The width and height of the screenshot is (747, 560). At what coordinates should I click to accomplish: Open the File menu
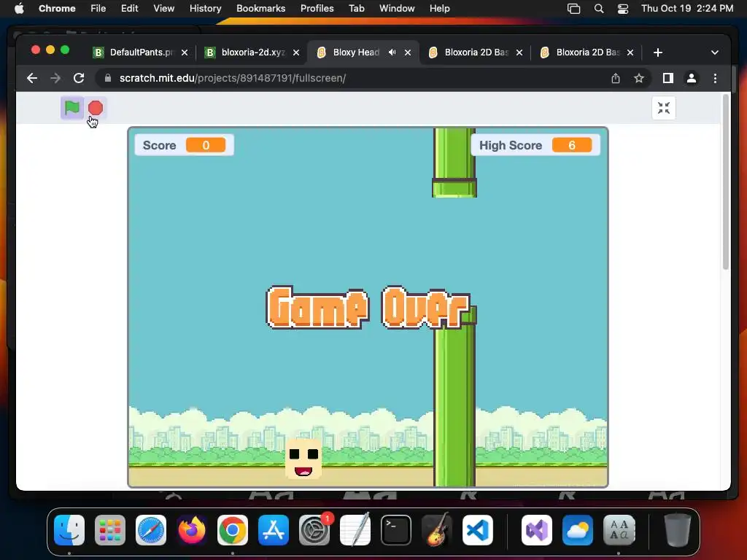point(98,9)
